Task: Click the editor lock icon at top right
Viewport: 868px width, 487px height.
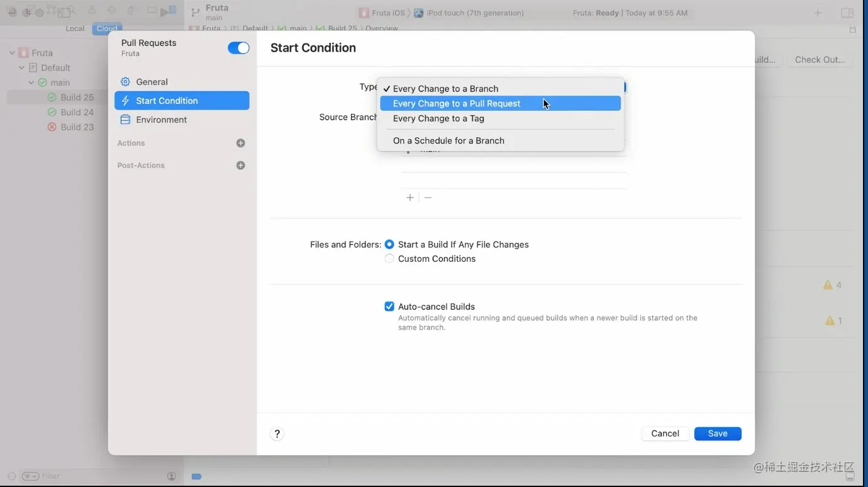Action: (853, 29)
